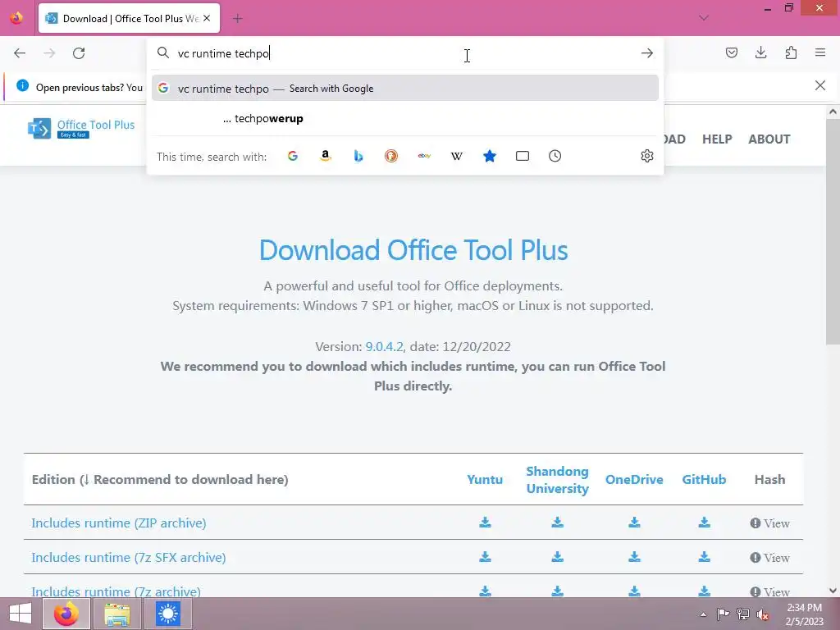This screenshot has width=840, height=630.
Task: Search history with the clock icon
Action: point(555,156)
